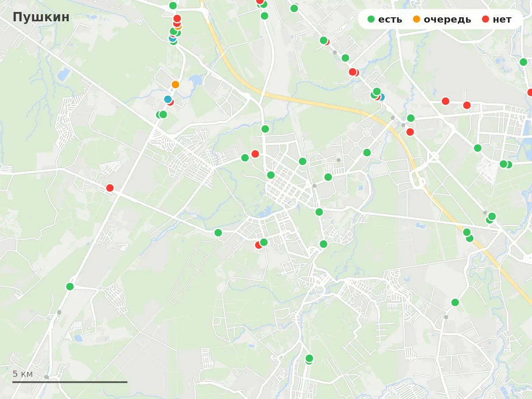Click the green legend dot beside 'есть'
This screenshot has width=532, height=399.
372,20
